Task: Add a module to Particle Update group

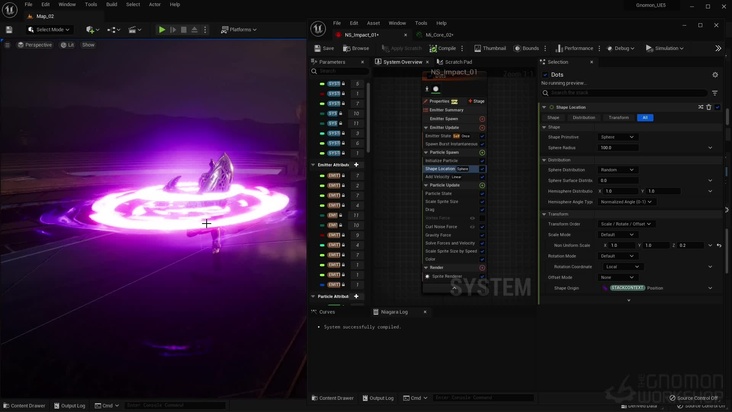Action: (482, 185)
